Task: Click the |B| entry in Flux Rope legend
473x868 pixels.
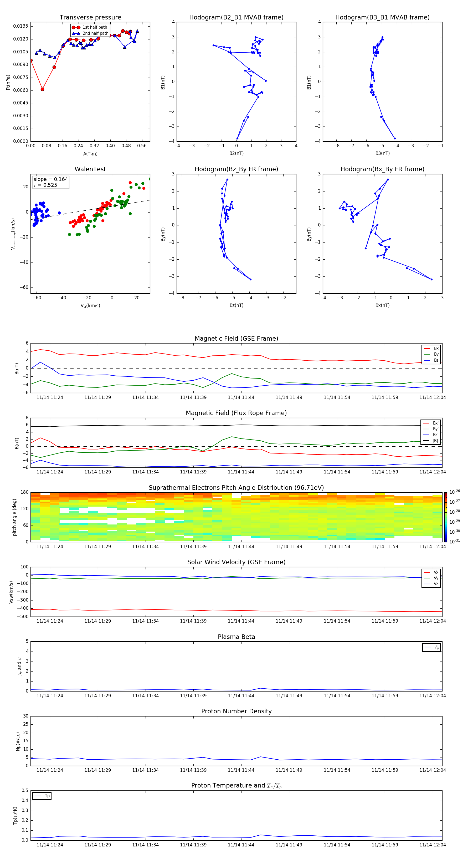Action: coord(431,441)
